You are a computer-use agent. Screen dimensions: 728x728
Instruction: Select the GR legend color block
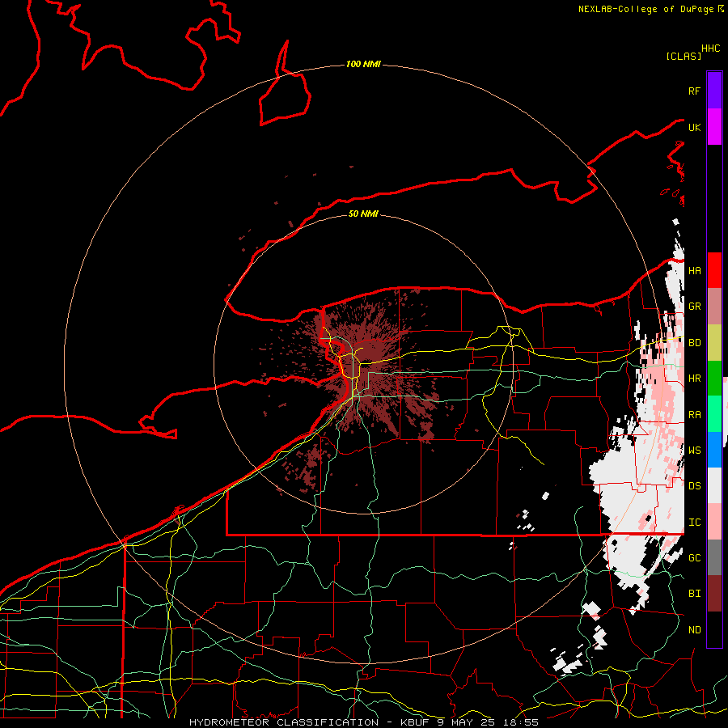coord(714,307)
